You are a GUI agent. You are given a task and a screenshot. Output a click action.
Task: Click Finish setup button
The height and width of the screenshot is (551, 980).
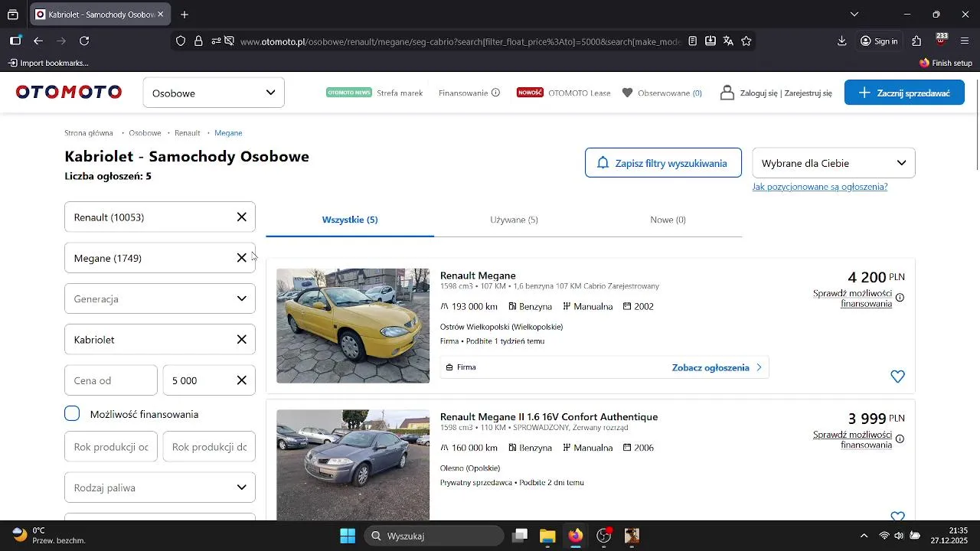point(946,63)
